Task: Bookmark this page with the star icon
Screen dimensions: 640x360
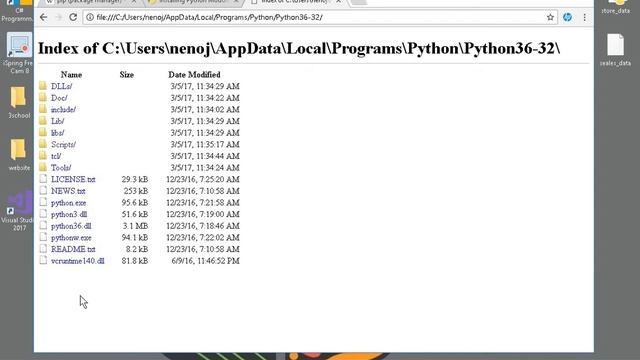Action: click(x=550, y=17)
